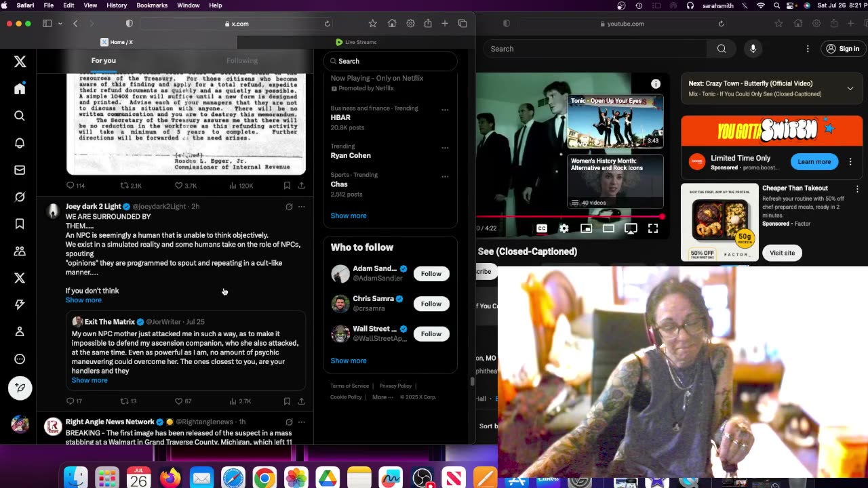Open Grok icon in X sidebar

coord(20,197)
